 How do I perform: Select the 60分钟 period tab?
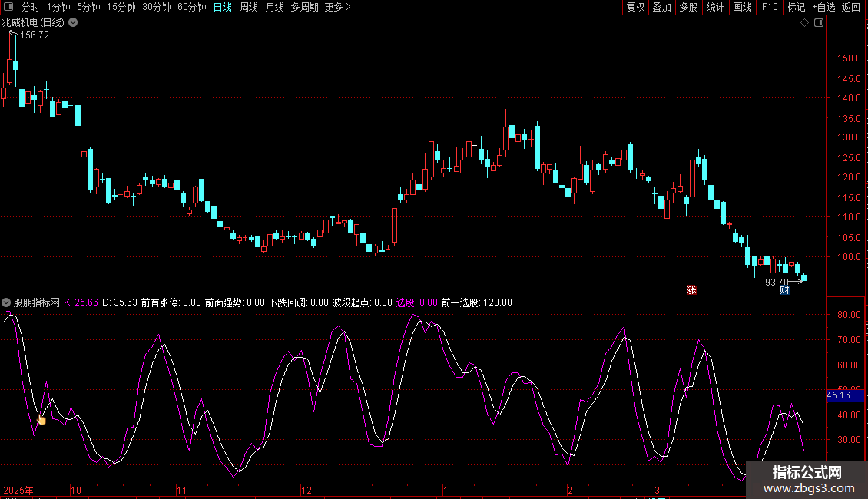[191, 8]
